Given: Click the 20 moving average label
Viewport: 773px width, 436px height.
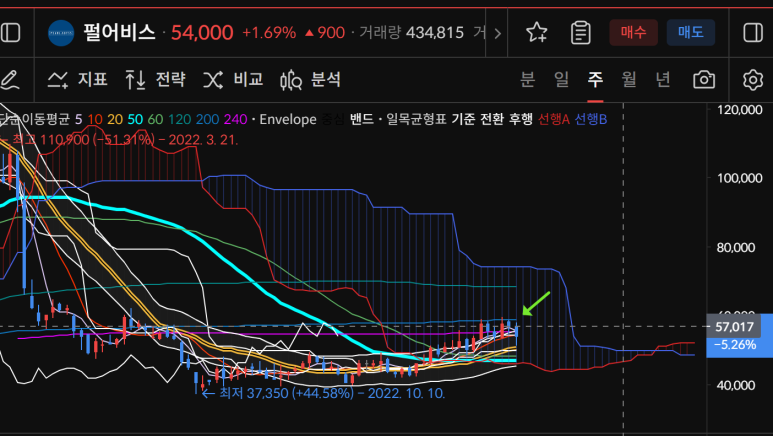Looking at the screenshot, I should click(x=115, y=119).
